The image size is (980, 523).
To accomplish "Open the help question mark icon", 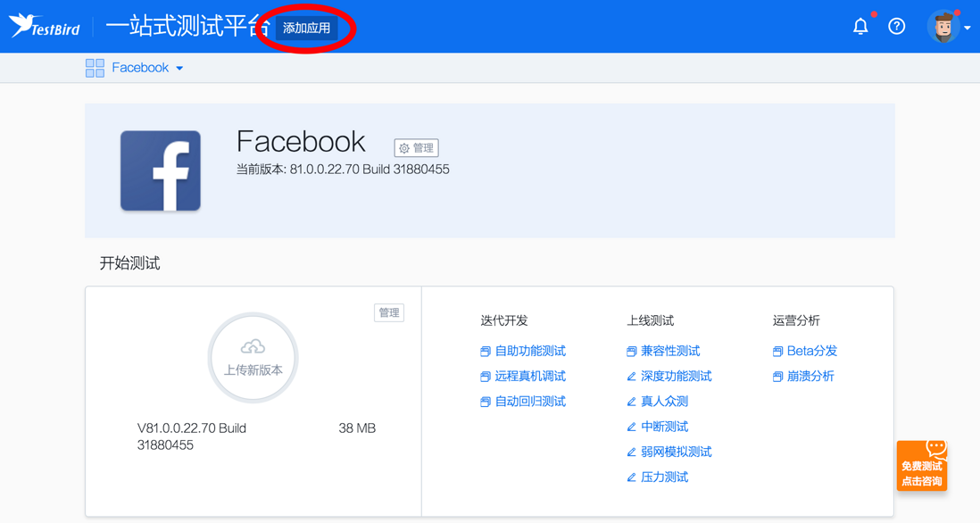I will pos(897,26).
